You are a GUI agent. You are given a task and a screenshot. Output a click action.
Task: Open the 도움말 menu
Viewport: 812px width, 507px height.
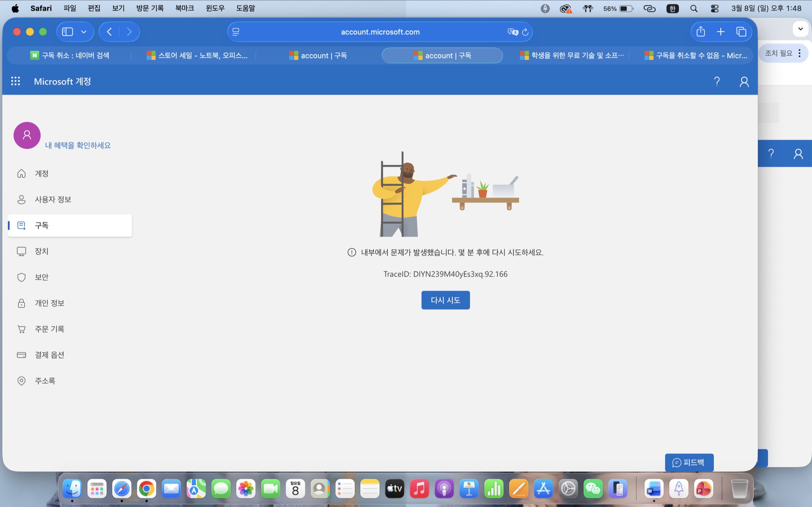[x=246, y=8]
